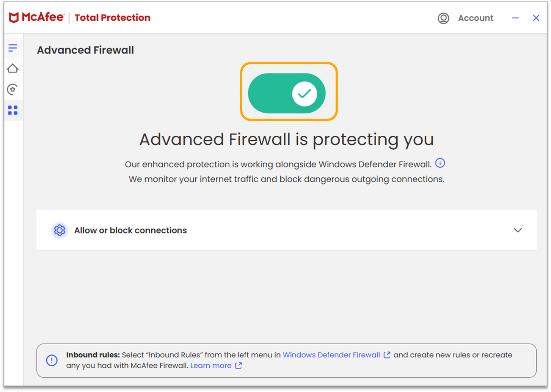Click the external link icon after Learn more

click(239, 365)
